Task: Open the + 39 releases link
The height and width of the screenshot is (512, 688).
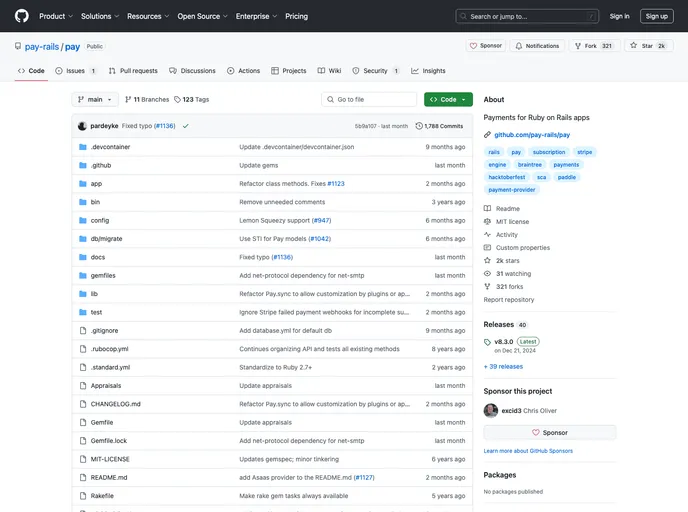Action: pyautogui.click(x=503, y=367)
